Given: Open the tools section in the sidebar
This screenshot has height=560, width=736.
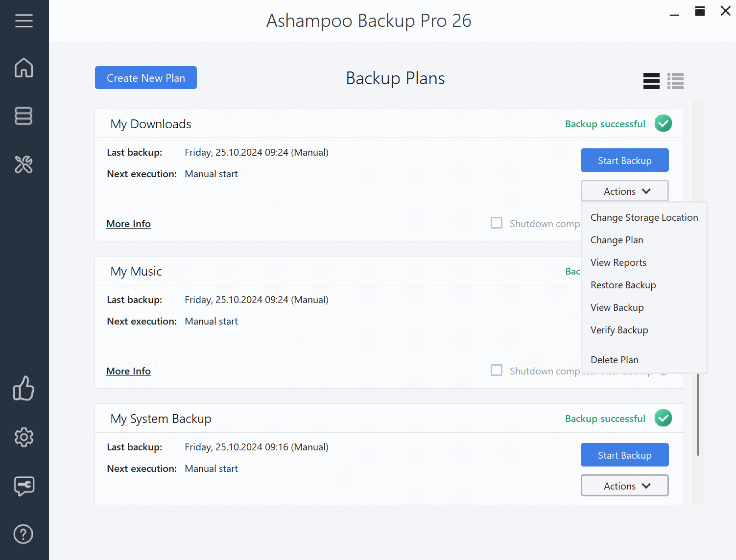Looking at the screenshot, I should [24, 165].
